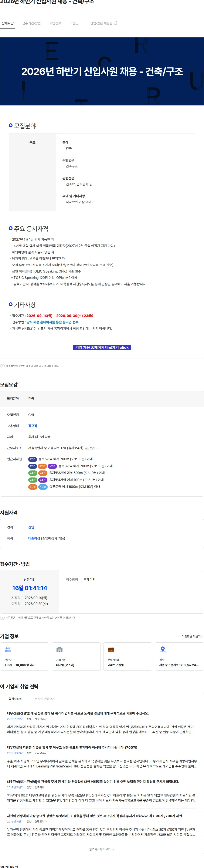Open the 상세요강 tab

point(7,23)
